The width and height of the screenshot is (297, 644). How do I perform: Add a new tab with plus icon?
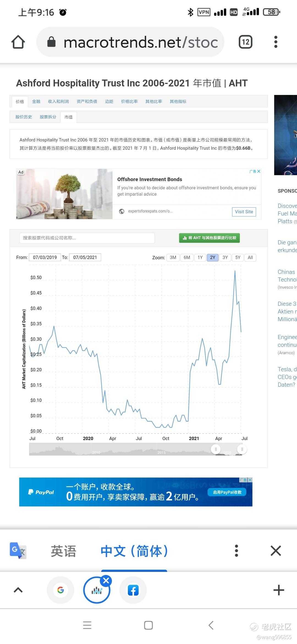[279, 590]
